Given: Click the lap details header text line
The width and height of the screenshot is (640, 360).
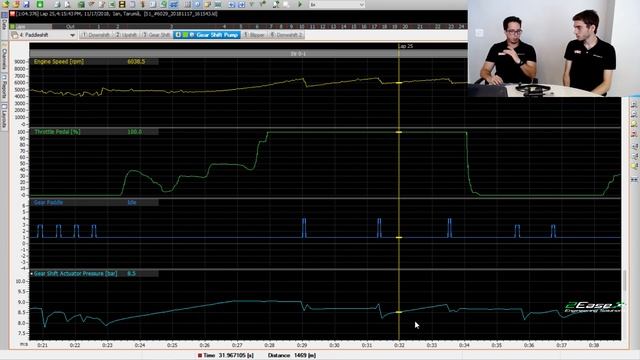Looking at the screenshot, I should pyautogui.click(x=117, y=14).
